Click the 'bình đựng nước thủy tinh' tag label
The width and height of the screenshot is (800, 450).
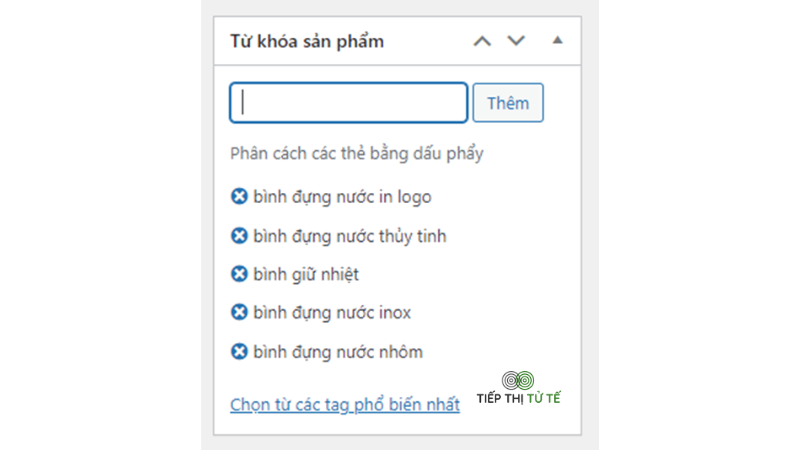pyautogui.click(x=350, y=236)
